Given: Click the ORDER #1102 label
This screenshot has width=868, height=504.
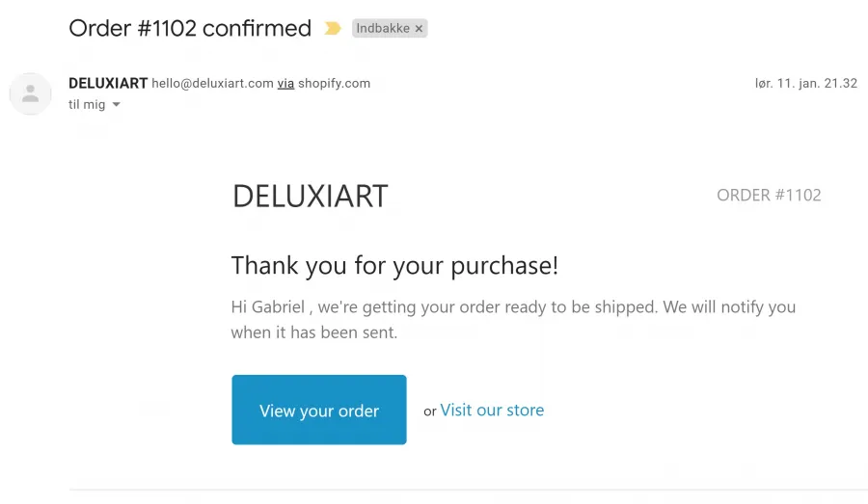Looking at the screenshot, I should pyautogui.click(x=769, y=195).
